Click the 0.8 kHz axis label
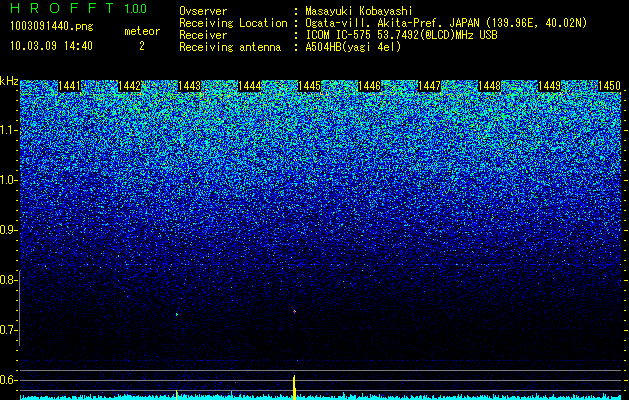Image resolution: width=629 pixels, height=400 pixels. [x=7, y=280]
